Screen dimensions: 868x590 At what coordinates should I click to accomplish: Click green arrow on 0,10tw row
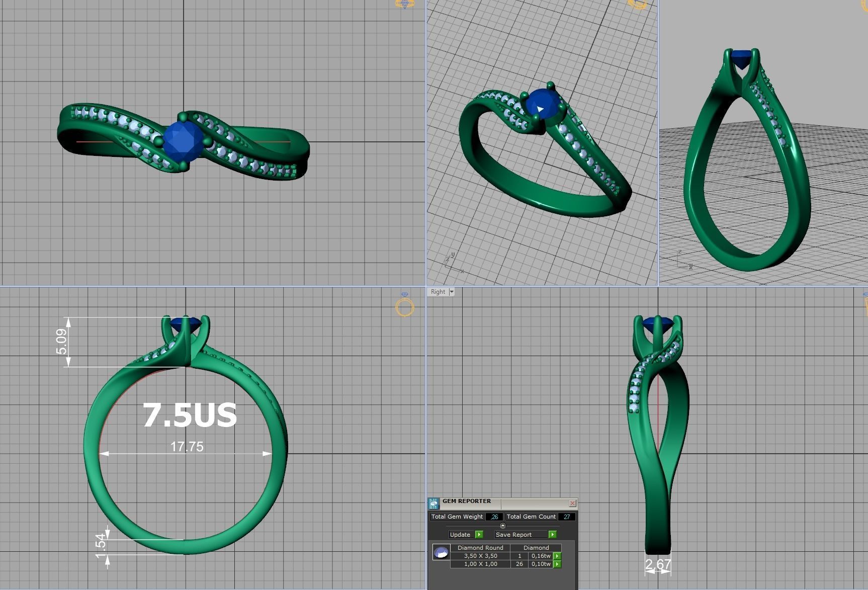(557, 564)
